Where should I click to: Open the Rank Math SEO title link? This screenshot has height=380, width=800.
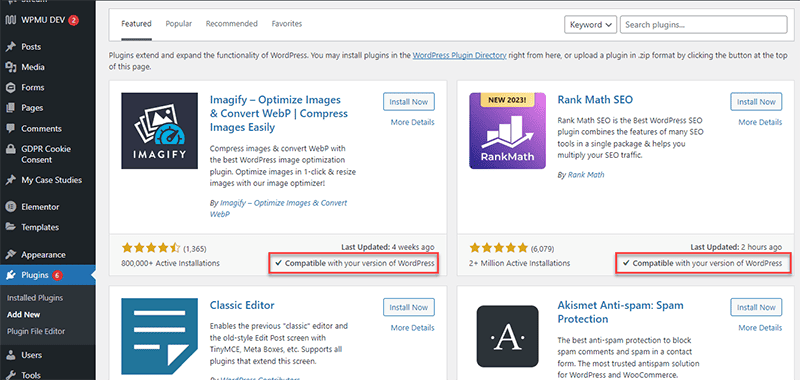point(595,99)
